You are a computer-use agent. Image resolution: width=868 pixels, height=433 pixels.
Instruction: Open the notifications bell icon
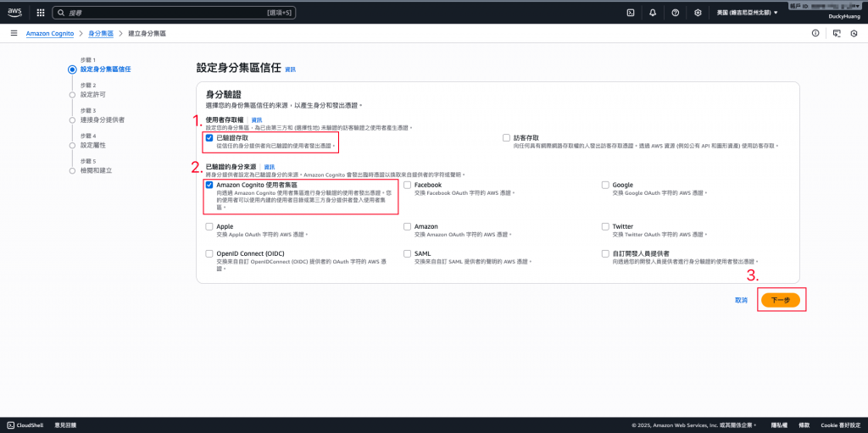(653, 12)
